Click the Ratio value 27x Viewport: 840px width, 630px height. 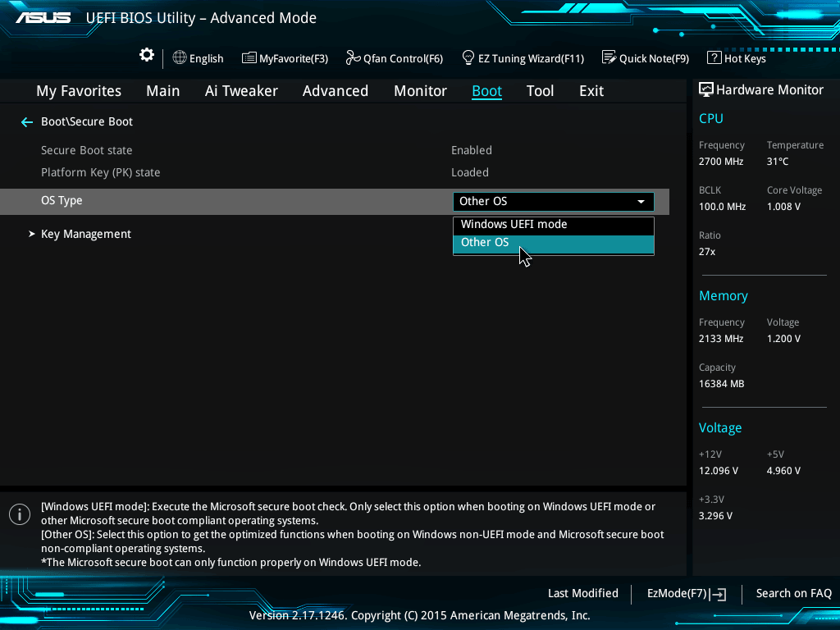pyautogui.click(x=707, y=251)
